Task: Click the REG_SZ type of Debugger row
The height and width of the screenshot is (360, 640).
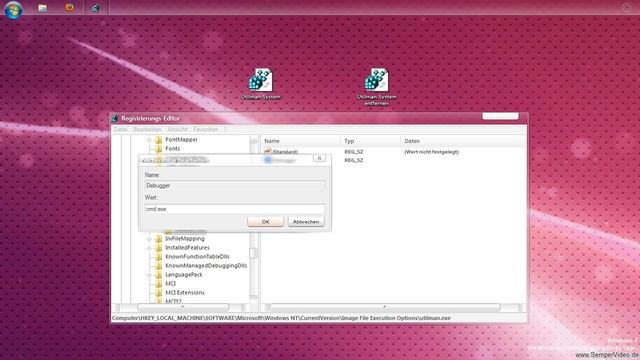Action: pos(353,160)
